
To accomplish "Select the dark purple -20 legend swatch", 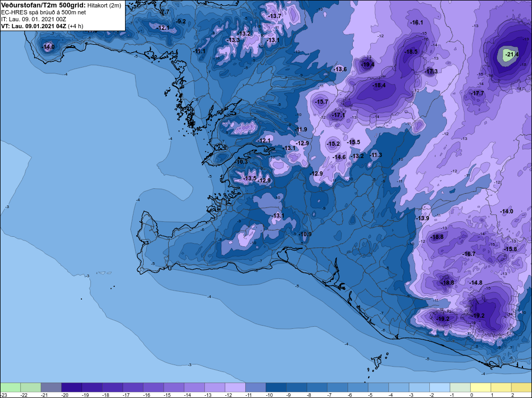I will coord(72,387).
